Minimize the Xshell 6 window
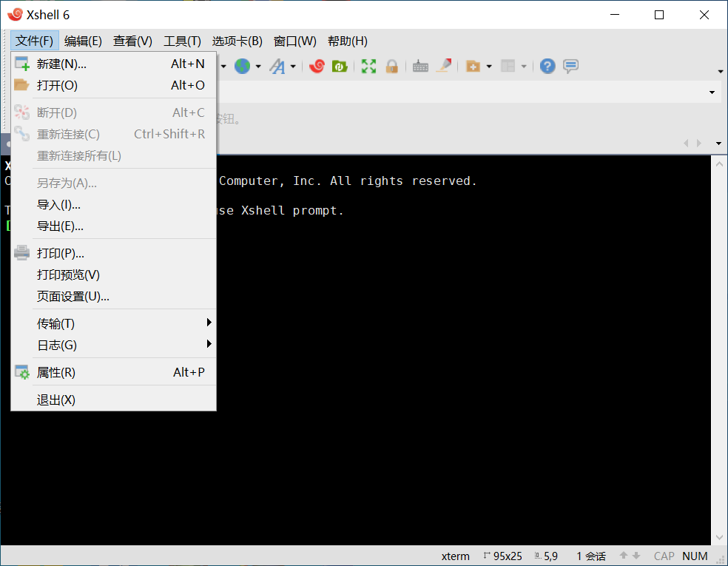 point(615,15)
